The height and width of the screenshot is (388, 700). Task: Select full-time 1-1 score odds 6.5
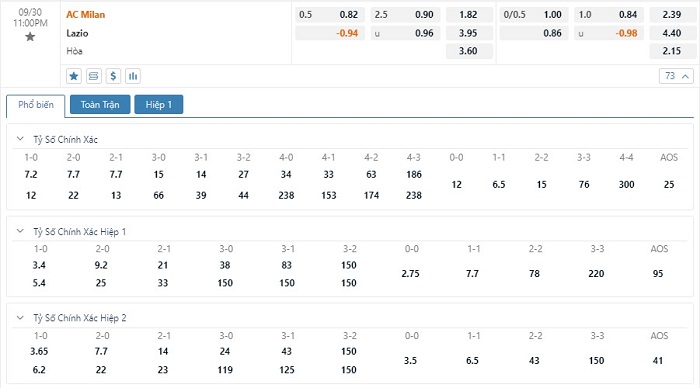(499, 184)
